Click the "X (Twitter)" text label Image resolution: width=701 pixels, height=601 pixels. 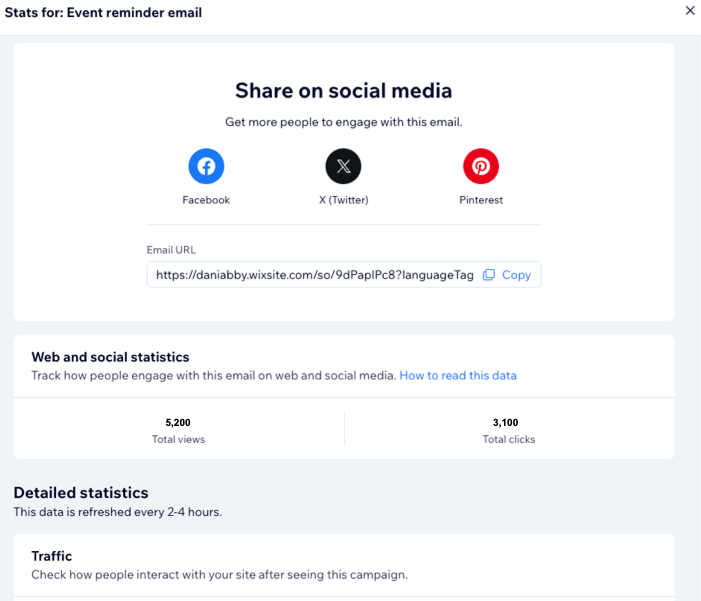(x=343, y=200)
